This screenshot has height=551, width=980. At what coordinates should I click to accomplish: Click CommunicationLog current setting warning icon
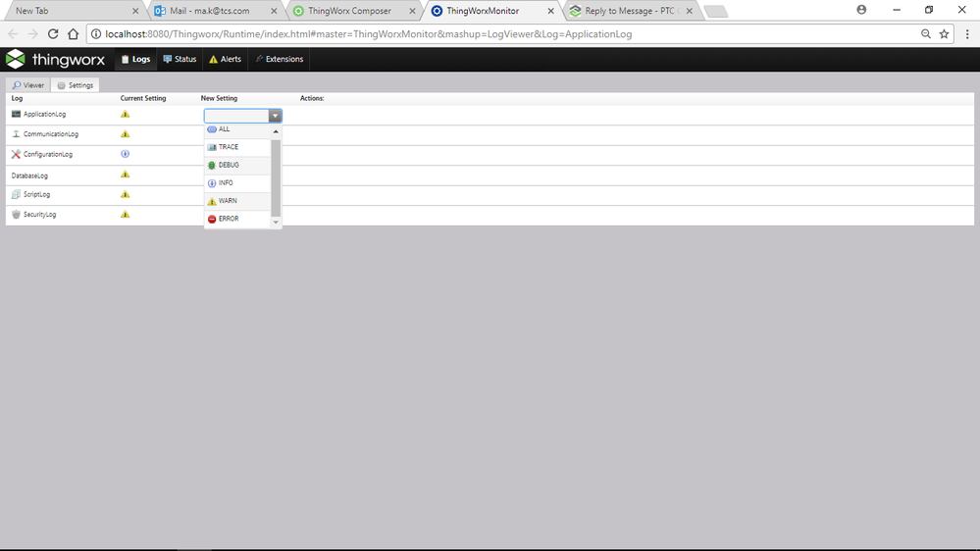pyautogui.click(x=125, y=133)
